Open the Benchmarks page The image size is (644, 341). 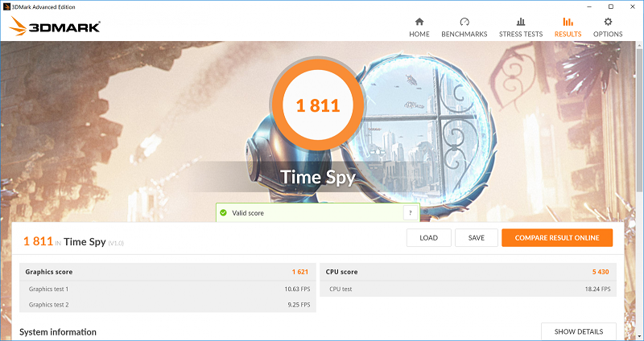point(464,27)
